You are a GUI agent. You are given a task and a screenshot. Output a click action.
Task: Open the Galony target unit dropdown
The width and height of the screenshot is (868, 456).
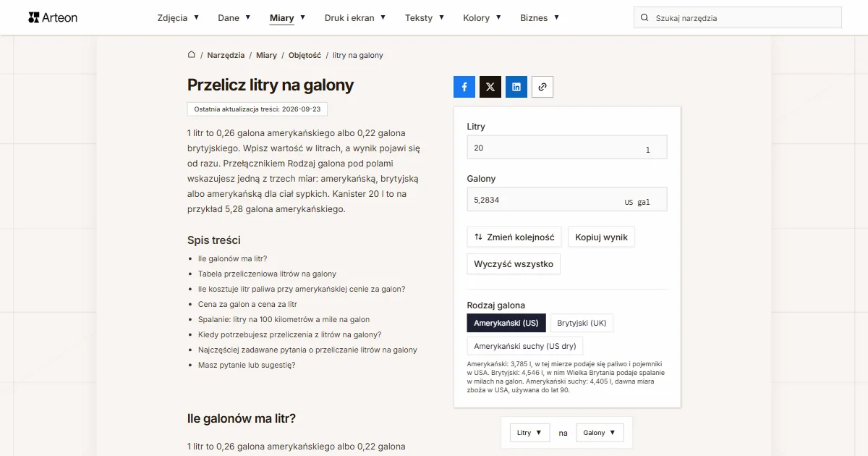[600, 433]
